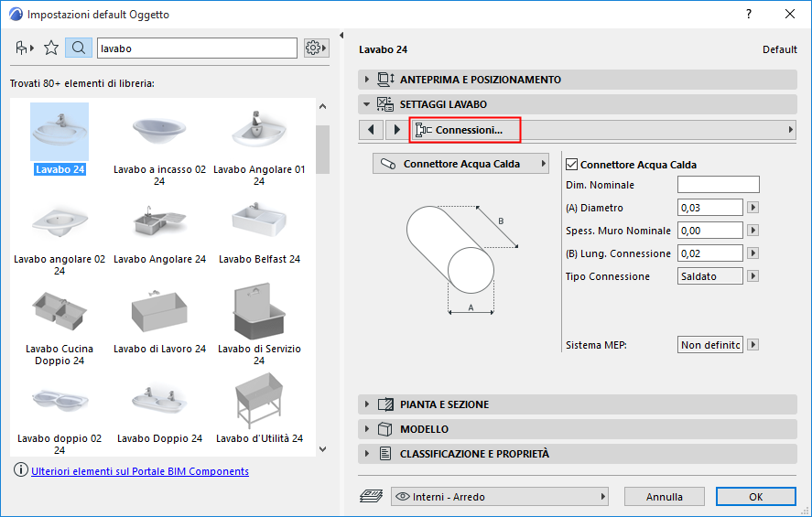Click the library list scrollbar thumb
This screenshot has height=517, width=812.
[322, 149]
